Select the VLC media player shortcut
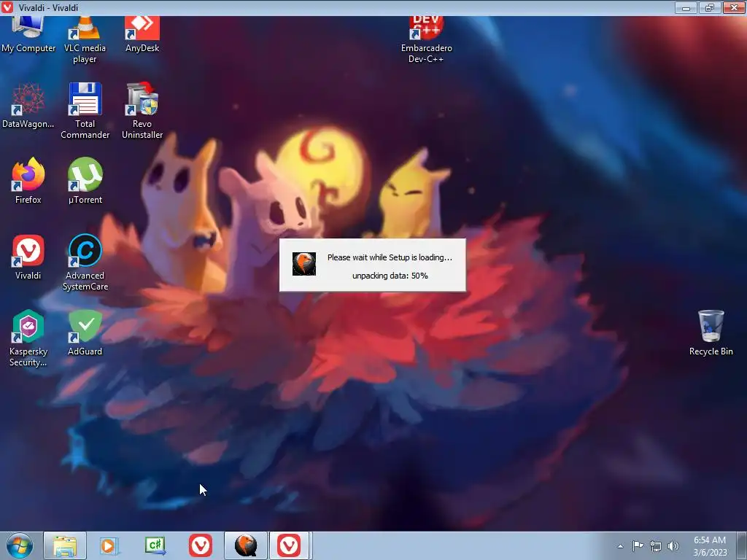The height and width of the screenshot is (560, 747). [x=85, y=41]
